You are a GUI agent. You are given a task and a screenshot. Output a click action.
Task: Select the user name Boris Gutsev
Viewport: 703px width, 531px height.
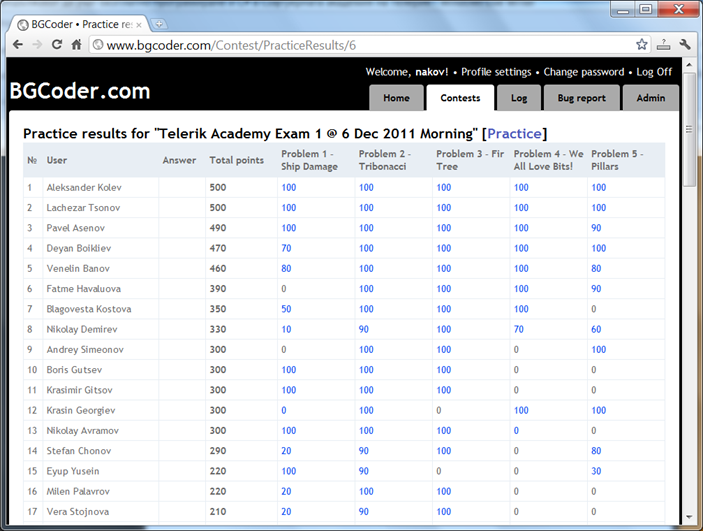pos(74,370)
